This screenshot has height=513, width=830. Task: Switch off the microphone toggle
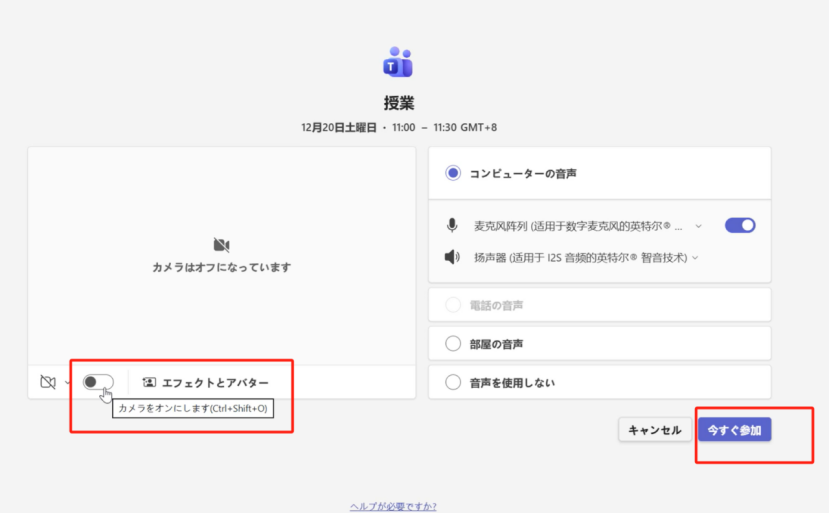(x=740, y=225)
